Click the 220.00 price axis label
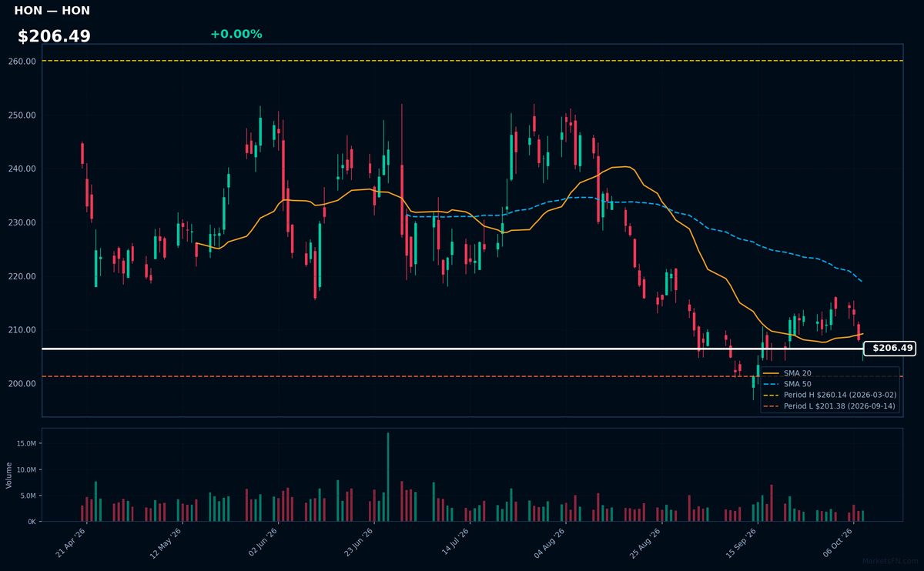The height and width of the screenshot is (571, 924). (x=22, y=276)
